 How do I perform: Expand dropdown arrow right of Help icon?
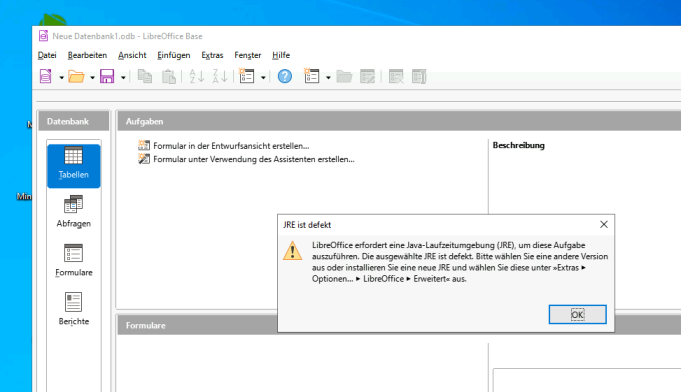(328, 78)
